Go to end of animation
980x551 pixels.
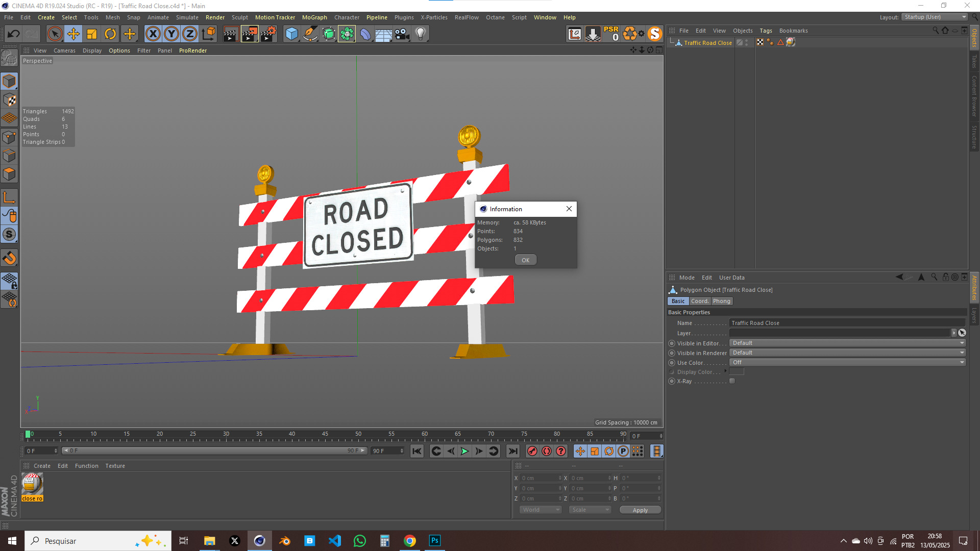click(x=513, y=451)
